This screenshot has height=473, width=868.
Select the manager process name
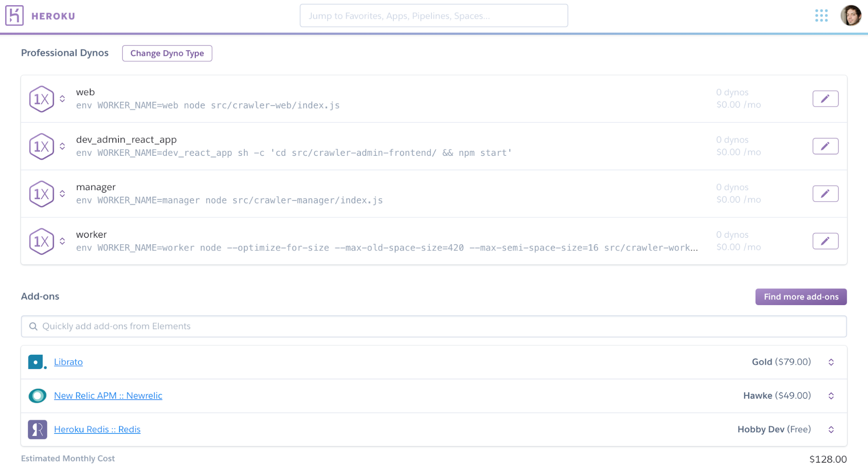[x=96, y=187]
